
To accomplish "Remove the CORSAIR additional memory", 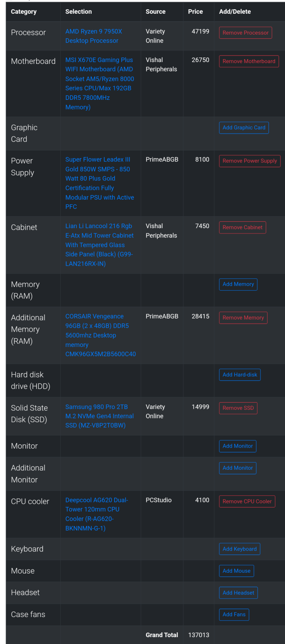I will [243, 318].
